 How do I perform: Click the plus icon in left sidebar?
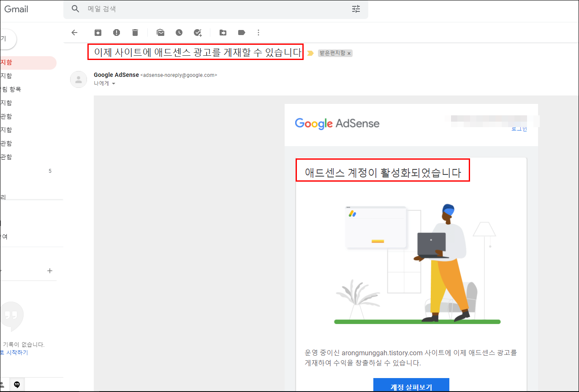pyautogui.click(x=50, y=271)
